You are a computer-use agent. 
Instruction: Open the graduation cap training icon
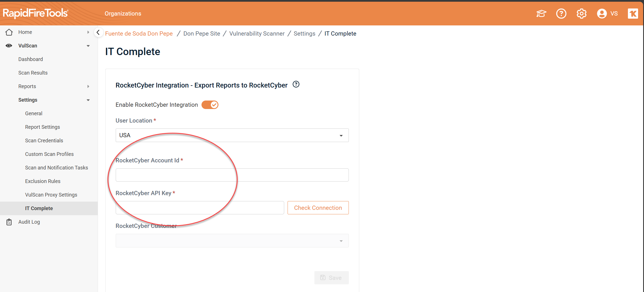(x=541, y=14)
